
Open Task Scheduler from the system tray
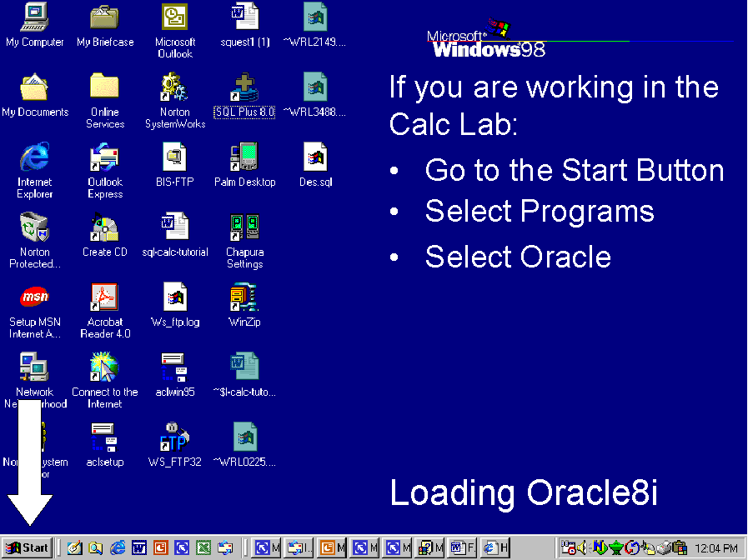coord(568,548)
